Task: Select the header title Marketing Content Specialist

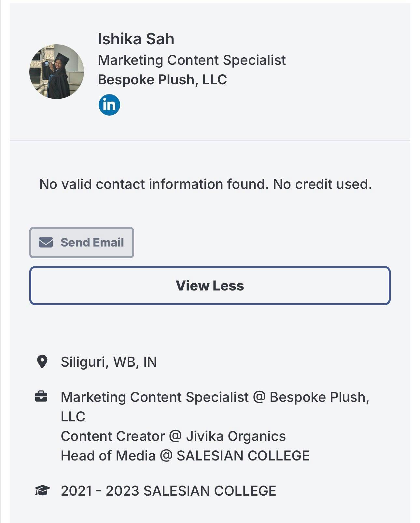Action: 191,60
